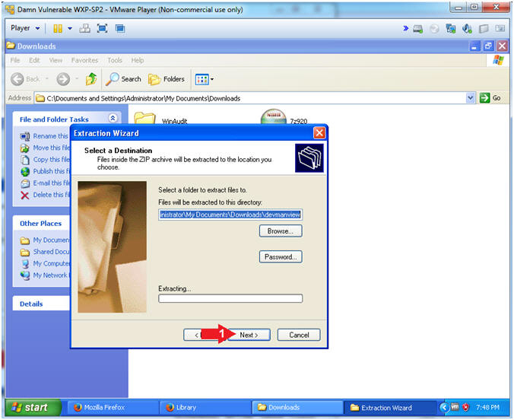Collapse the File and Folder Tasks panel
Screen dimensions: 514x420
click(113, 118)
